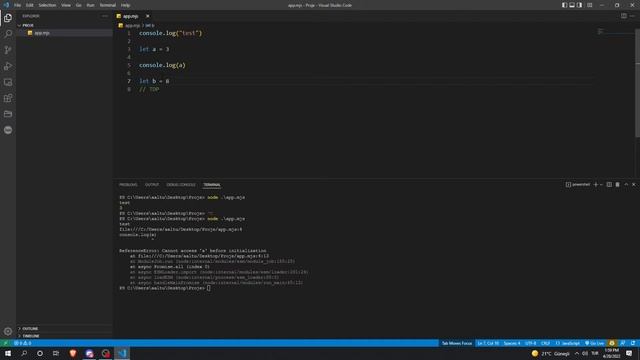The image size is (640, 360).
Task: Click the VS Code logo in the title bar
Action: tap(6, 5)
